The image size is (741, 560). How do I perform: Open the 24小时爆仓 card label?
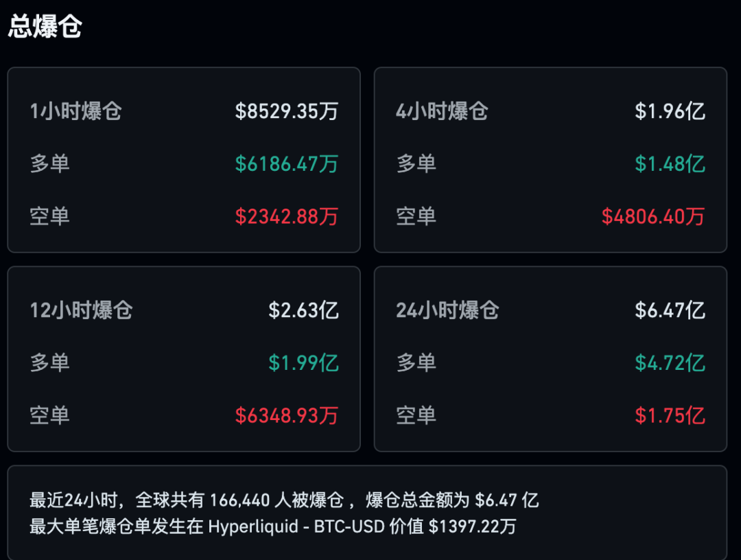click(447, 310)
